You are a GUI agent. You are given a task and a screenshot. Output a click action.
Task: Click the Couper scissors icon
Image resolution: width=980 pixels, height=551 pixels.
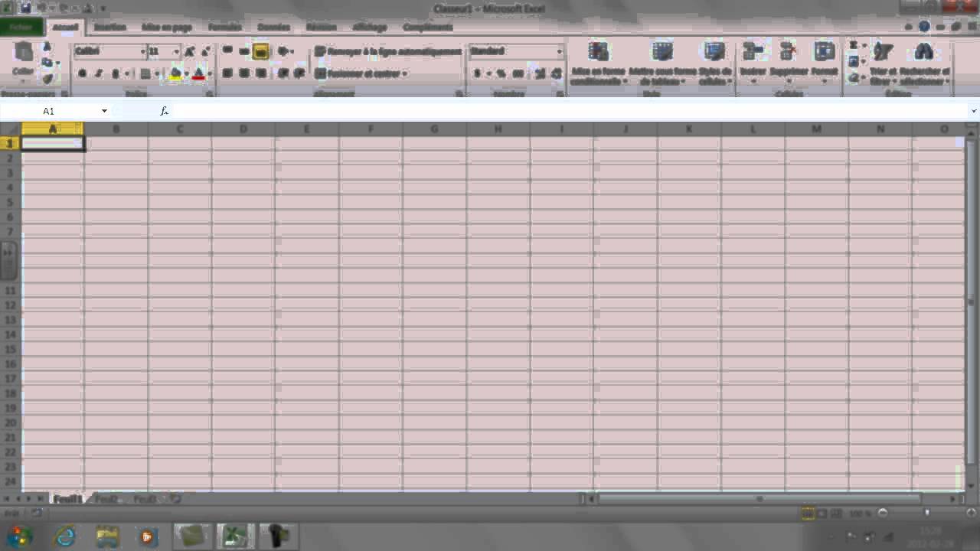tap(47, 47)
